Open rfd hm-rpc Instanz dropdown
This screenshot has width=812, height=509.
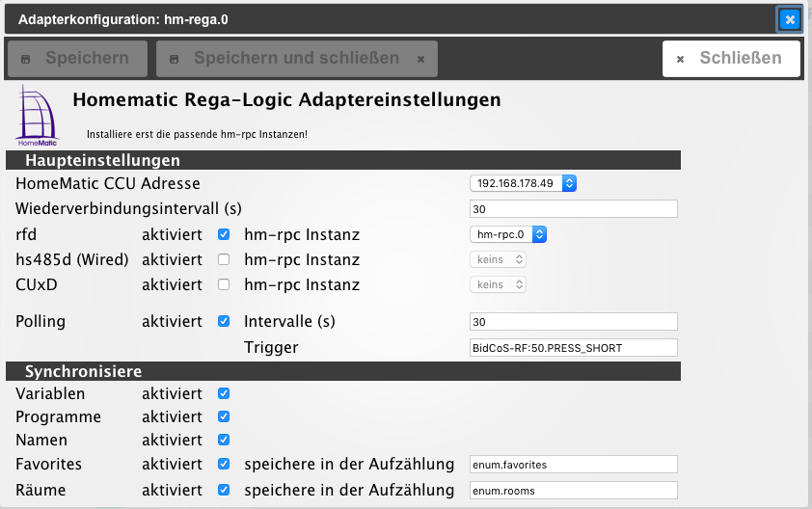click(x=508, y=234)
